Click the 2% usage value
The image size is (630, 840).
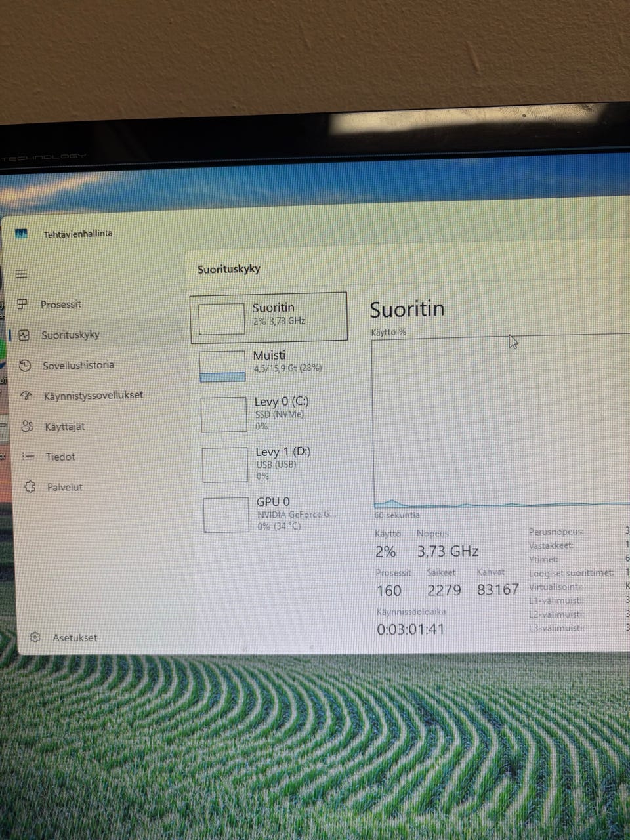385,552
